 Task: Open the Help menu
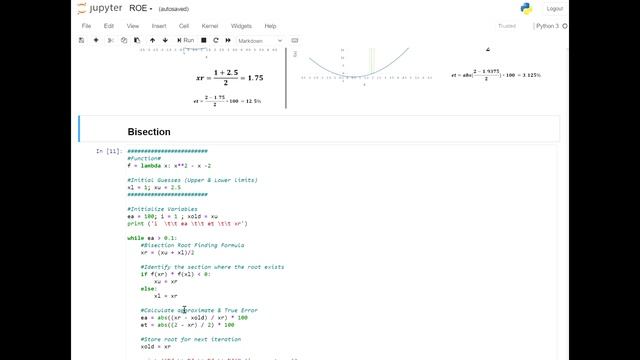coord(270,26)
